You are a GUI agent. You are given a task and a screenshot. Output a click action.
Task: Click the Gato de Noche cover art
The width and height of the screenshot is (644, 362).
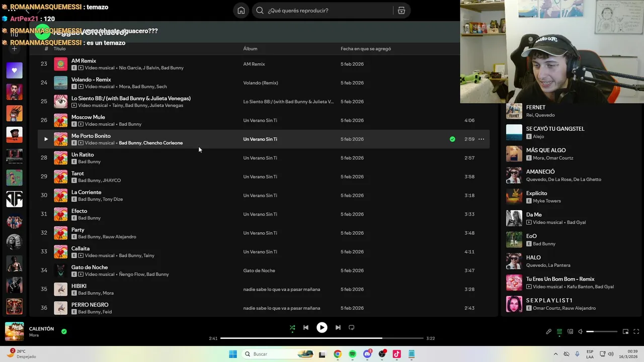click(60, 270)
